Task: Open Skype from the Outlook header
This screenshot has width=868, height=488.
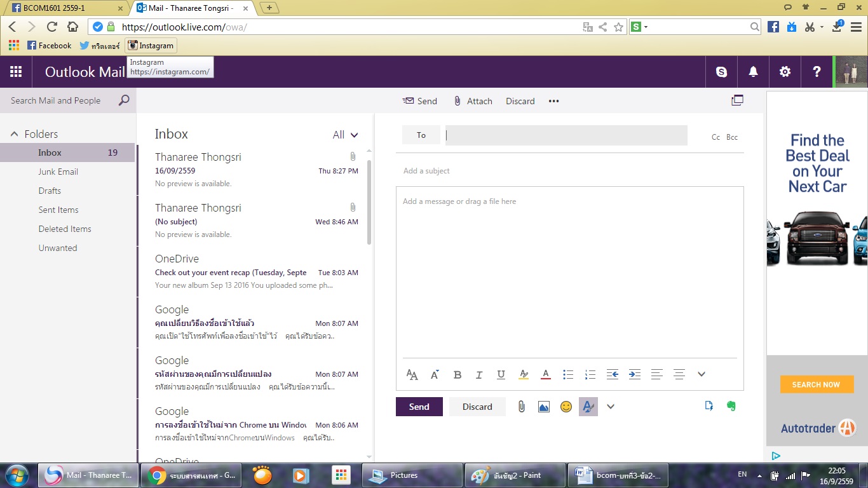Action: tap(722, 72)
